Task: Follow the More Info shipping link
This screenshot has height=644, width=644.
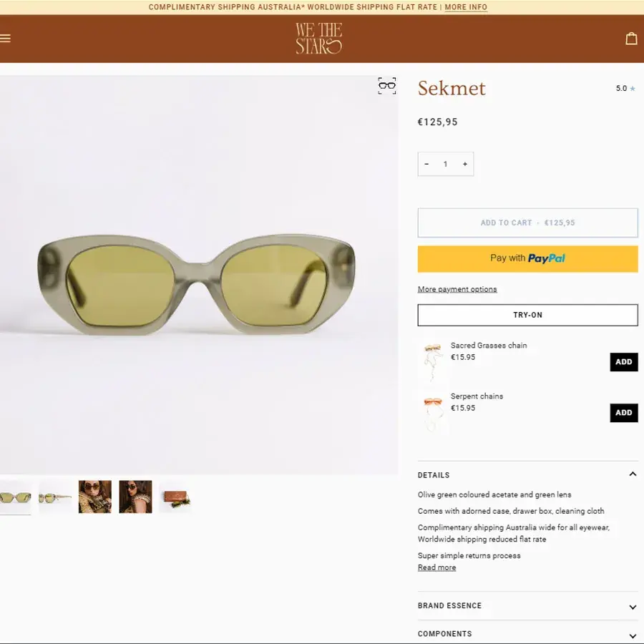Action: (466, 7)
